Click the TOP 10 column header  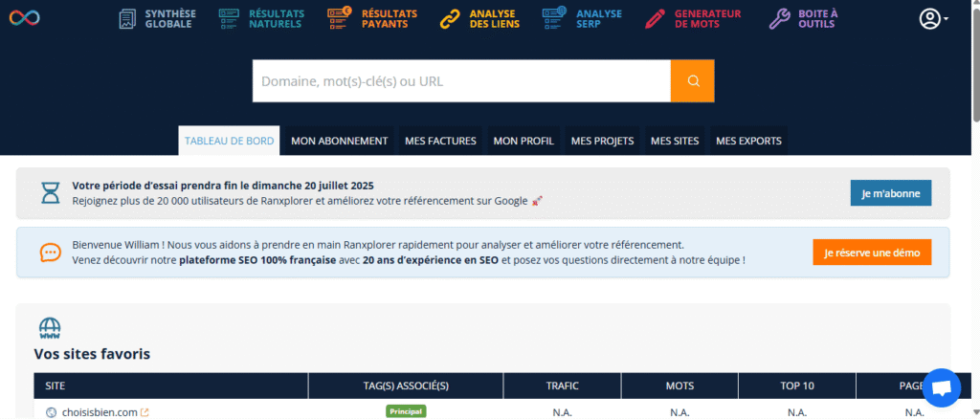[x=797, y=386]
